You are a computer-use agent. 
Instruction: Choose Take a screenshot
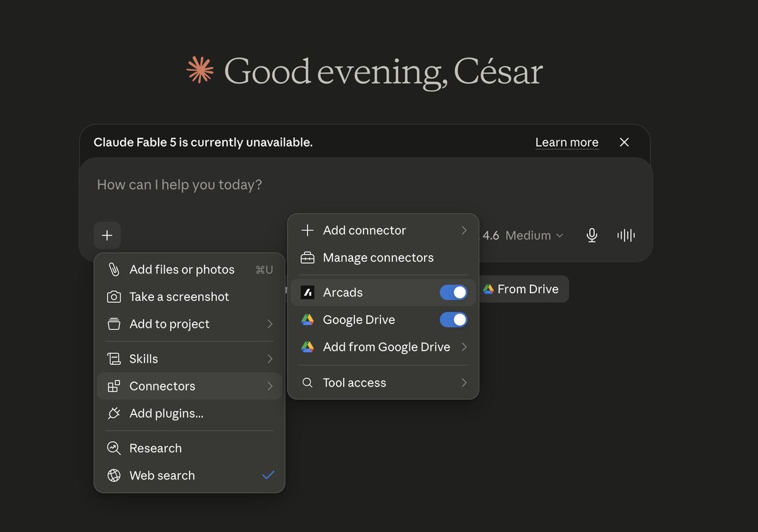click(x=189, y=297)
